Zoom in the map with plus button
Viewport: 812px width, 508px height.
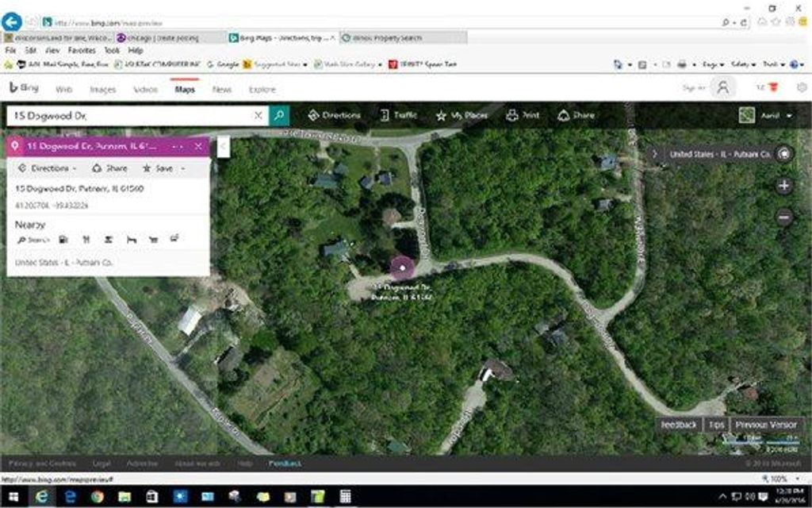click(x=784, y=186)
